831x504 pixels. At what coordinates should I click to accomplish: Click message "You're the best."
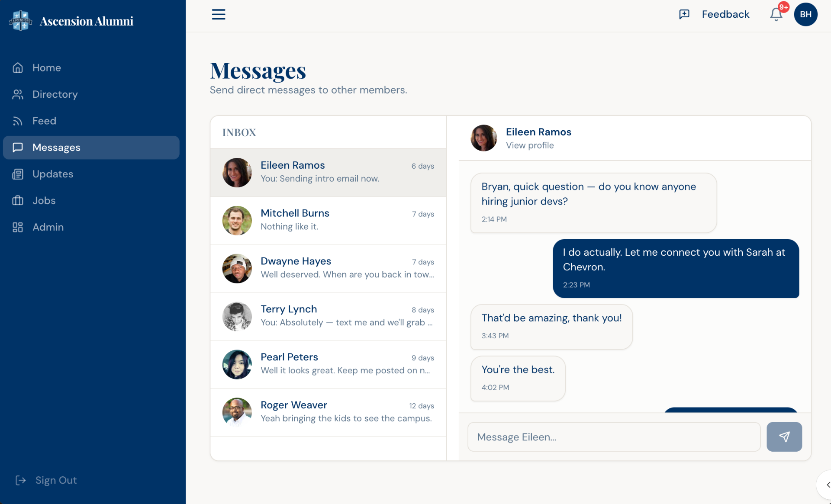click(x=518, y=379)
